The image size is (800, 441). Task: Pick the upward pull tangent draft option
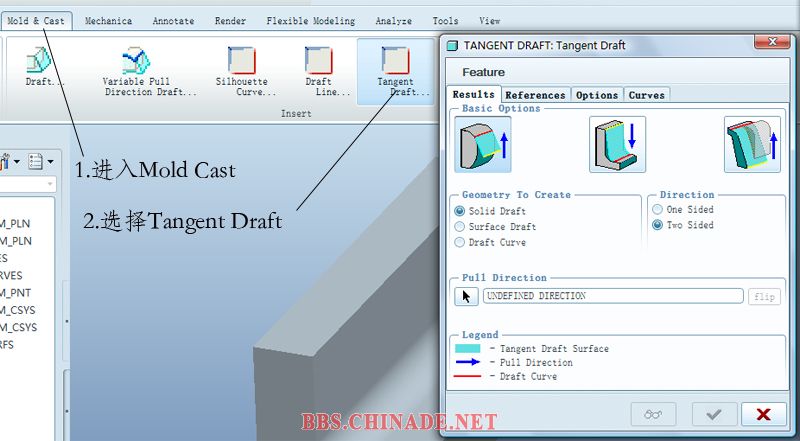(x=483, y=144)
